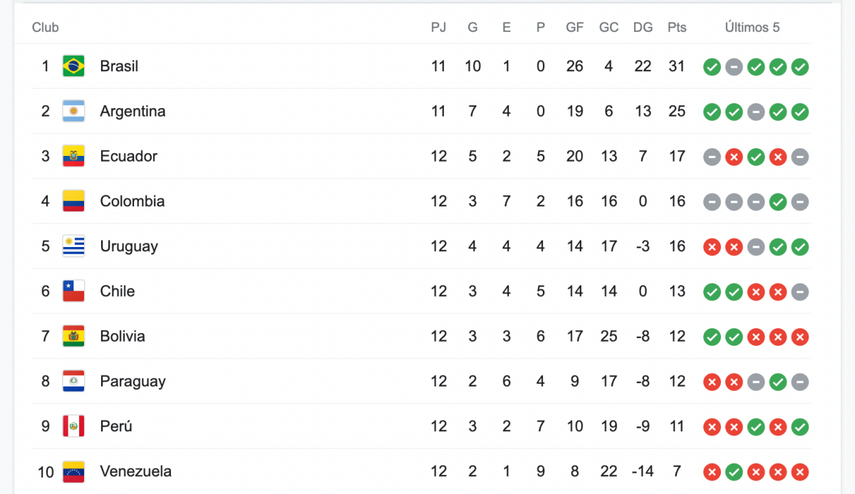The image size is (855, 494).
Task: Click the Brasil flag icon
Action: point(74,66)
